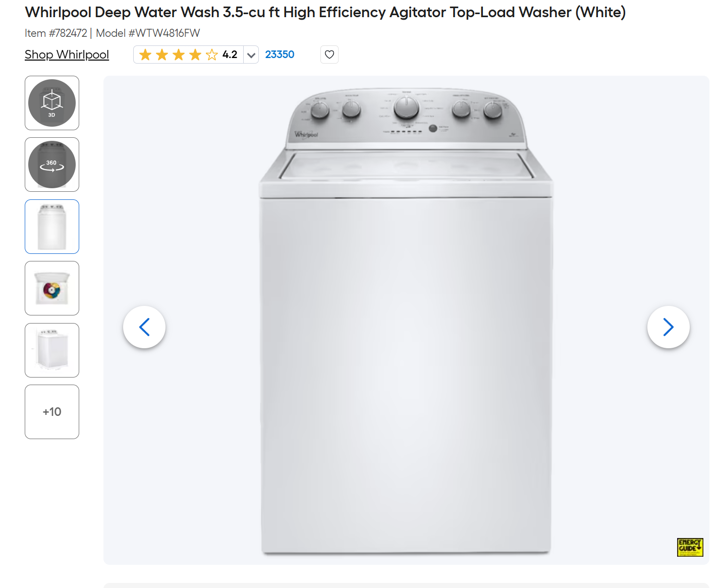This screenshot has height=588, width=717.
Task: Show the previous product image
Action: (144, 327)
